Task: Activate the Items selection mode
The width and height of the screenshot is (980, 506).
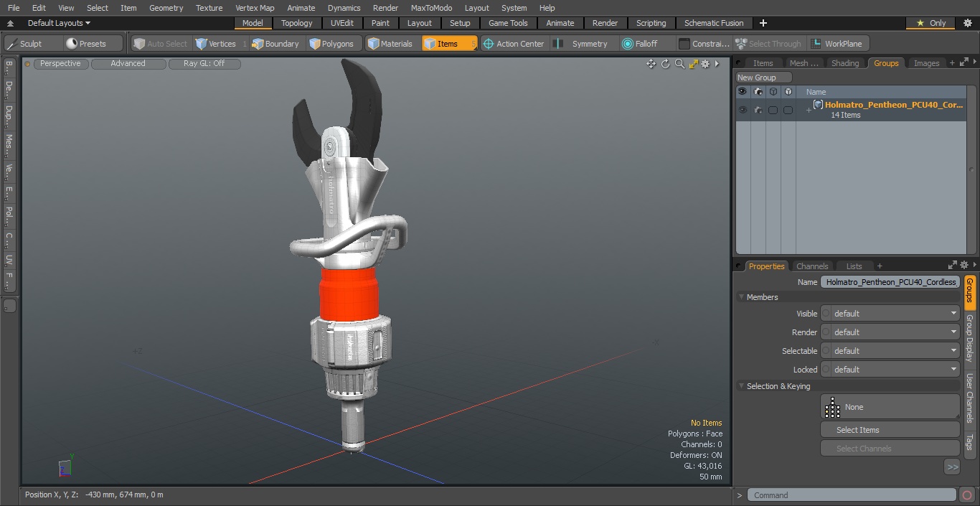Action: (449, 44)
